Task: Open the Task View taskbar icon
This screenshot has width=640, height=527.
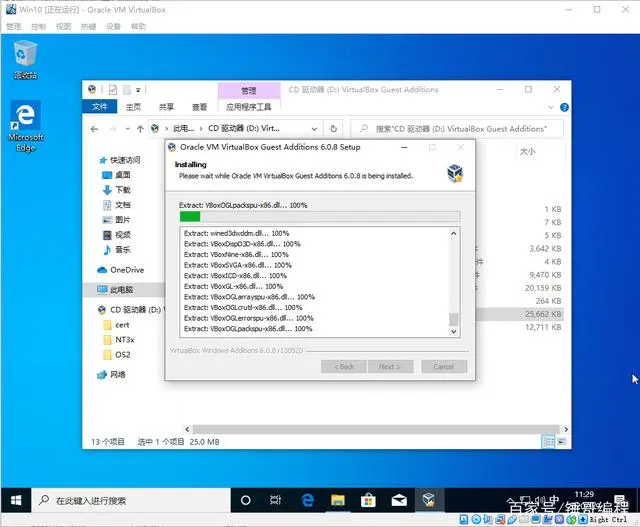Action: (x=276, y=500)
